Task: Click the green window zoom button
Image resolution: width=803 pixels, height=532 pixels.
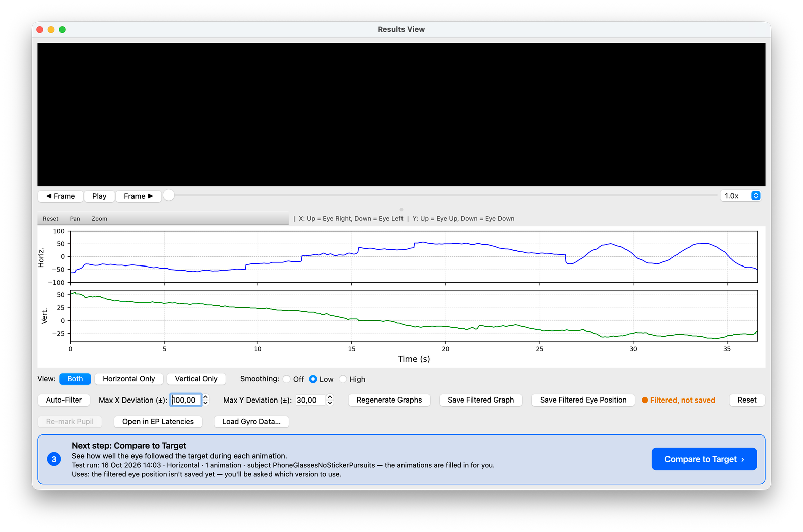Action: tap(62, 30)
